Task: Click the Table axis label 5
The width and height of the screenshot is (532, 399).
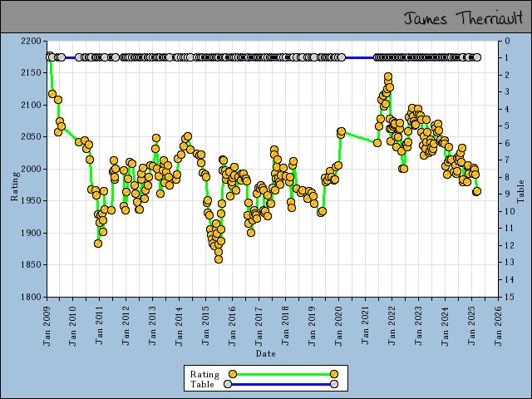Action: 507,126
